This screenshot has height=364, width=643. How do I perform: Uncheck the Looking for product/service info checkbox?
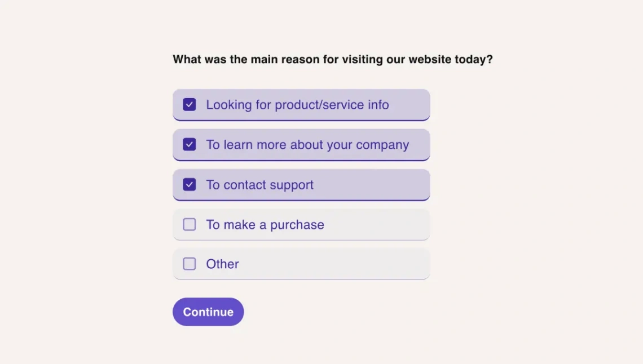pyautogui.click(x=190, y=104)
